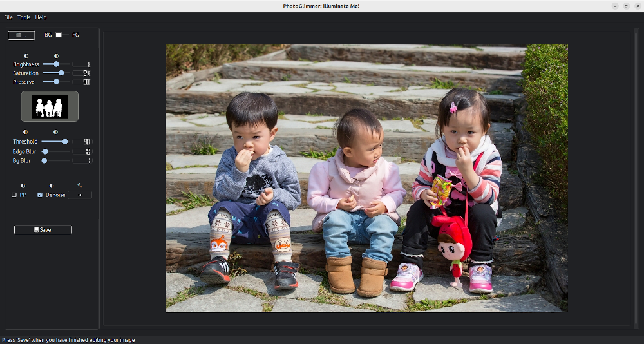Click the PhotoGlimmer window title text

coord(321,6)
